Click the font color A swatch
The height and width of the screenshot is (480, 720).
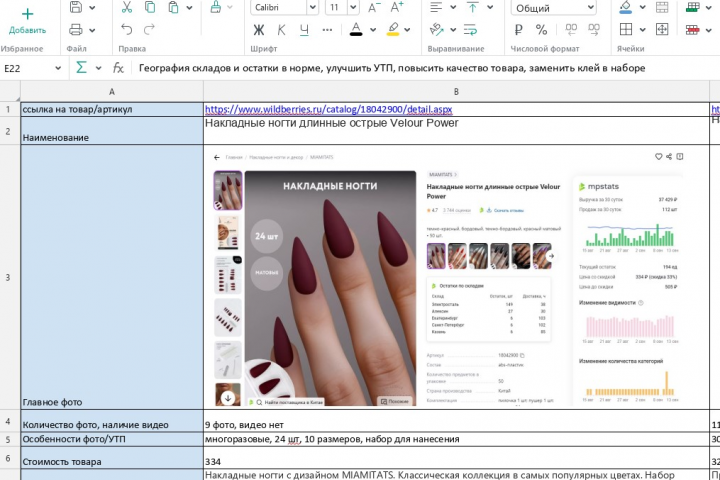pyautogui.click(x=356, y=30)
